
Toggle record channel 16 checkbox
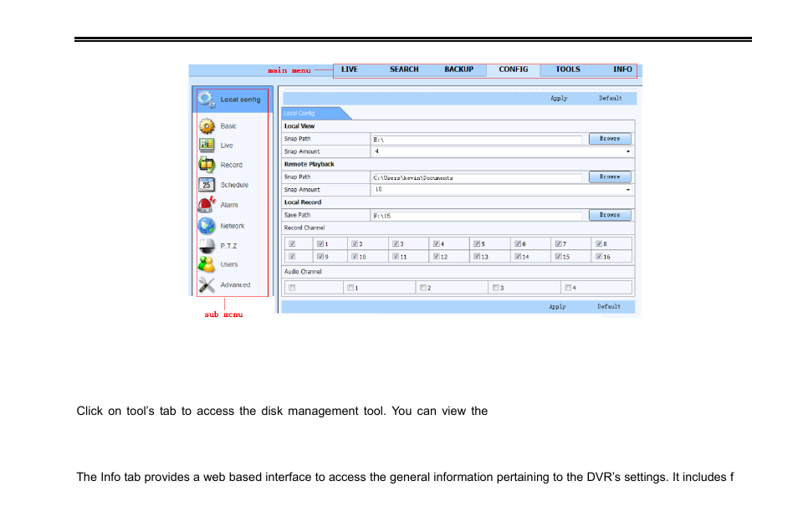pos(599,257)
